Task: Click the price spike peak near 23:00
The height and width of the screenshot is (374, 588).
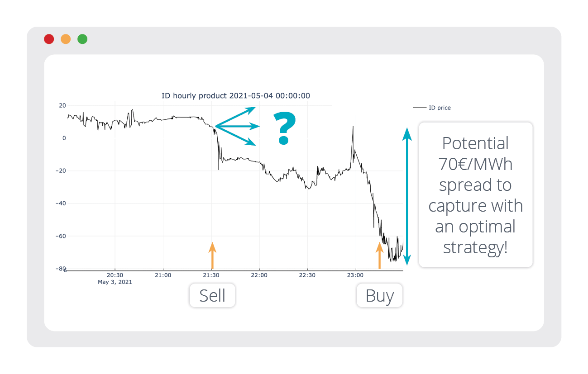Action: tap(353, 128)
